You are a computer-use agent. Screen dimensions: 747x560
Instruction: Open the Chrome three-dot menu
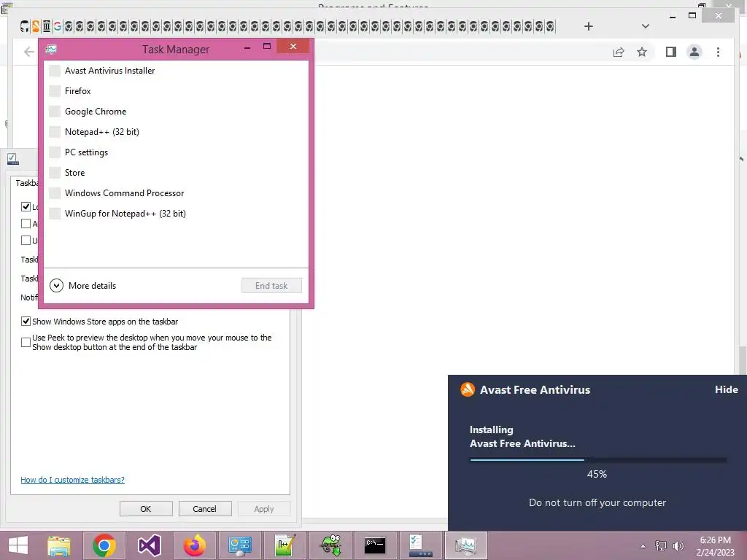tap(718, 52)
